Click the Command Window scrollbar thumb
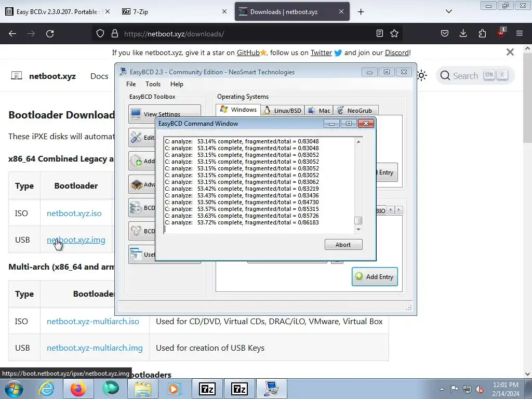Image resolution: width=532 pixels, height=399 pixels. tap(358, 220)
